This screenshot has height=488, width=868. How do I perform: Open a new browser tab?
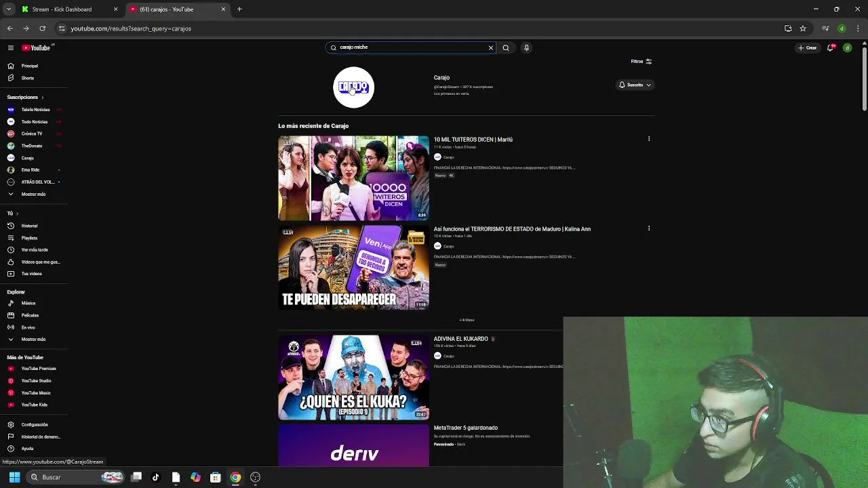[239, 9]
